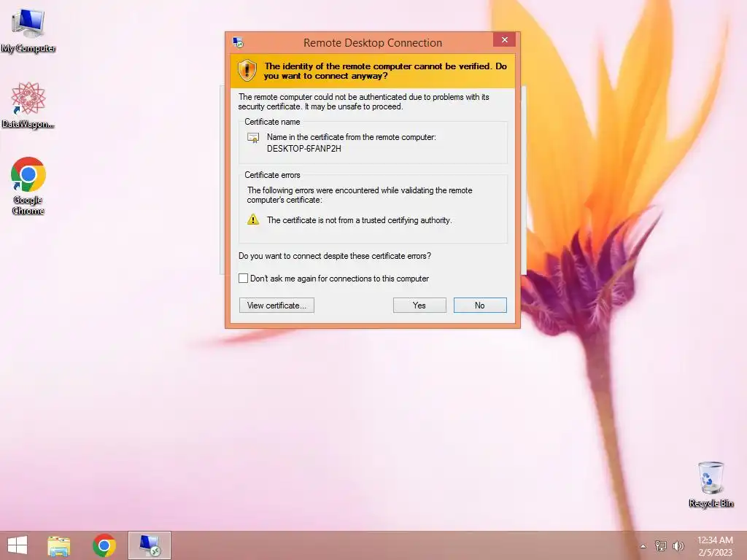Click the Remote Desktop Connection title bar
This screenshot has width=747, height=560.
pyautogui.click(x=373, y=43)
